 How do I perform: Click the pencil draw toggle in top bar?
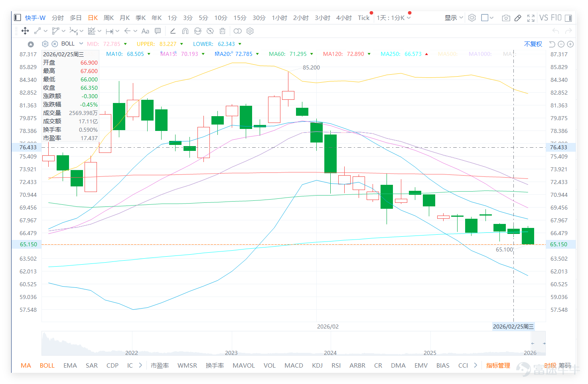[x=518, y=18]
